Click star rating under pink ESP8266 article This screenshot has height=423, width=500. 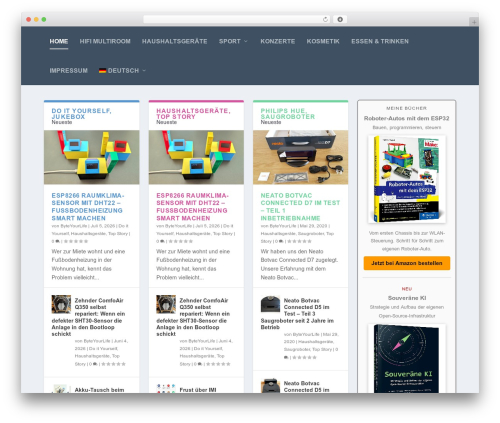pyautogui.click(x=181, y=241)
